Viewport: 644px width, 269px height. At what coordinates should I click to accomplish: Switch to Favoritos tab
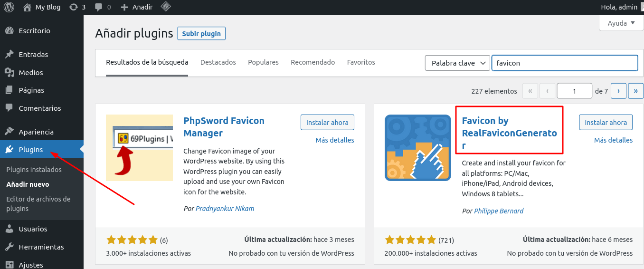tap(361, 62)
